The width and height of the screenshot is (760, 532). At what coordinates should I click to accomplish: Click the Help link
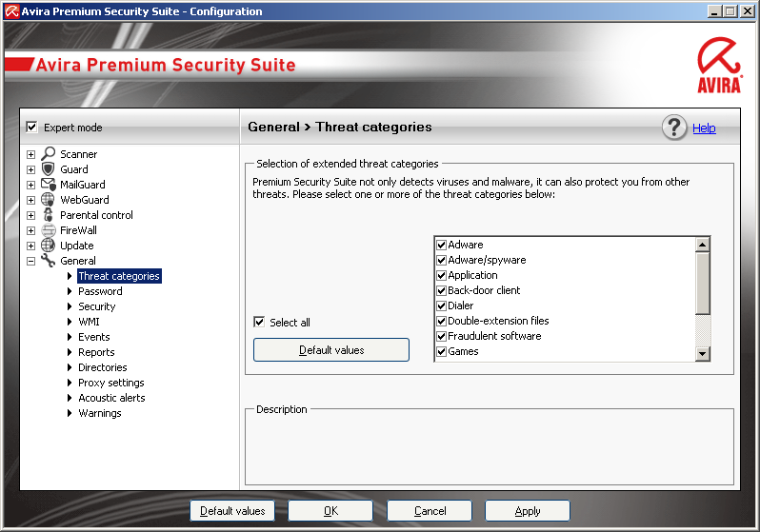(x=704, y=128)
